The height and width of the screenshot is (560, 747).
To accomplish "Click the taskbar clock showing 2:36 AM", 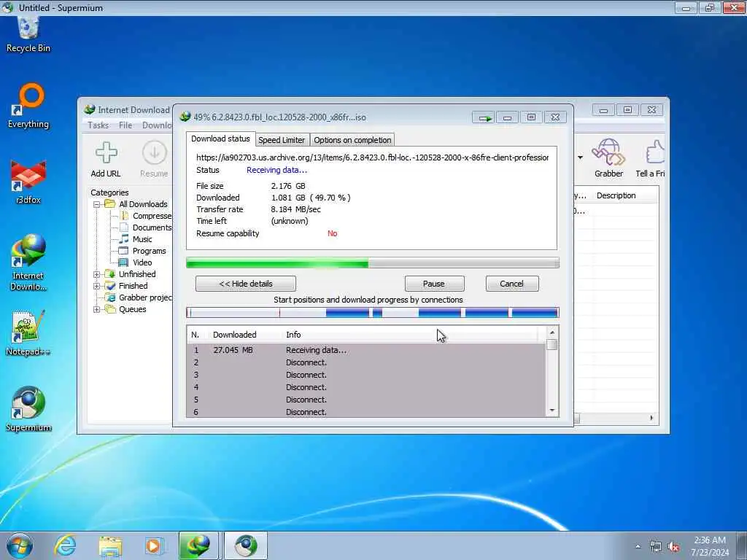I will click(x=710, y=546).
